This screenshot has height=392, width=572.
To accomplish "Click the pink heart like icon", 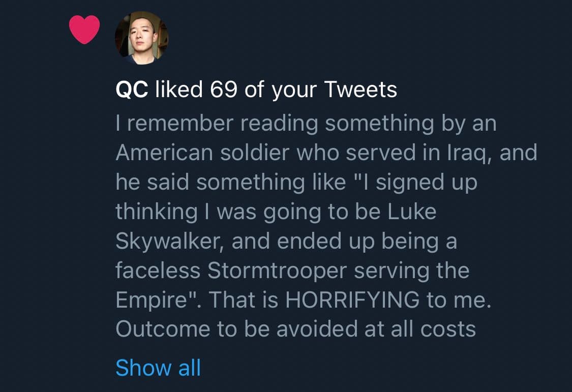I will pyautogui.click(x=84, y=30).
